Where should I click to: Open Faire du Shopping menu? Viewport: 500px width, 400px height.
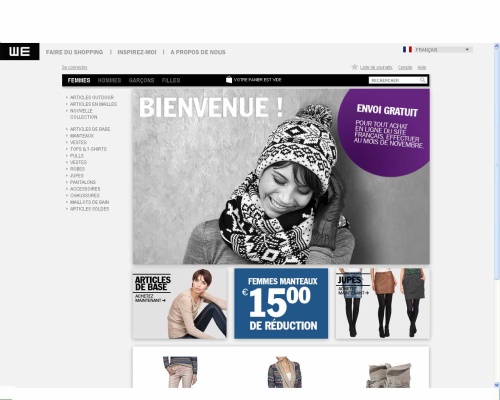tap(74, 52)
